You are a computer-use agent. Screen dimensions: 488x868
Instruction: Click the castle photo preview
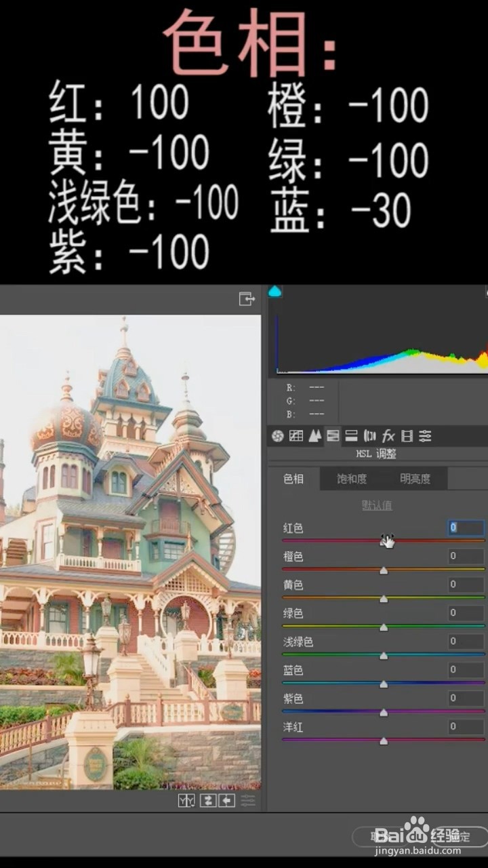pyautogui.click(x=130, y=552)
